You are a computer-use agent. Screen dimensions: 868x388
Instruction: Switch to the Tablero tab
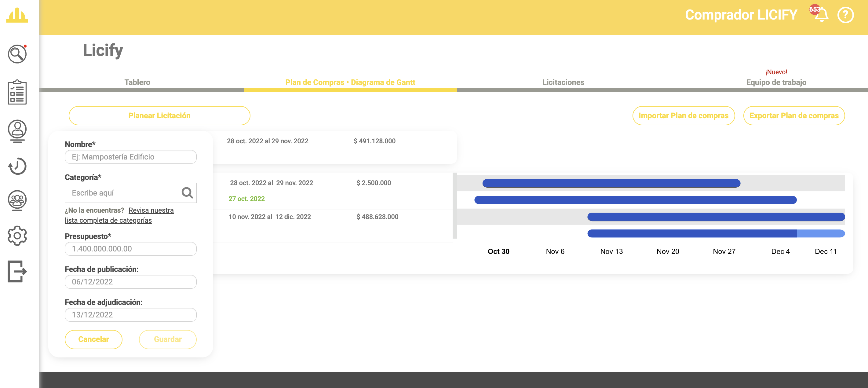tap(137, 82)
